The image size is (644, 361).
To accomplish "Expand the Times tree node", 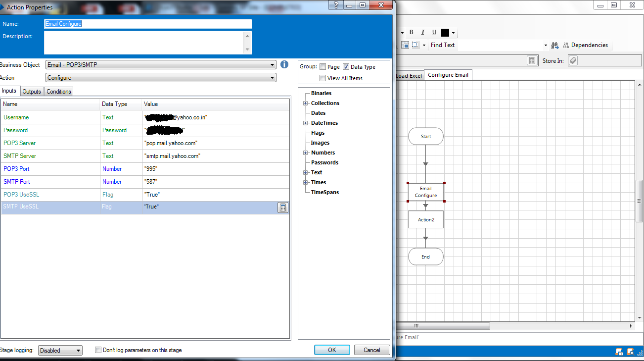I will click(x=306, y=182).
